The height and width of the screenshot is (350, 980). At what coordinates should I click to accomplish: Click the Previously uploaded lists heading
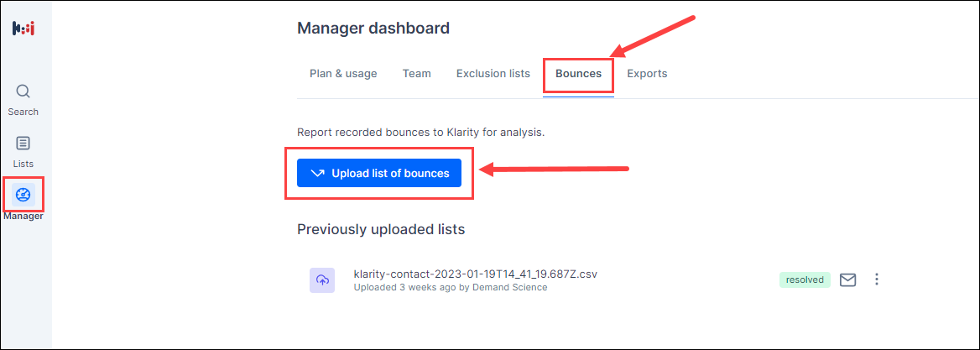coord(381,229)
